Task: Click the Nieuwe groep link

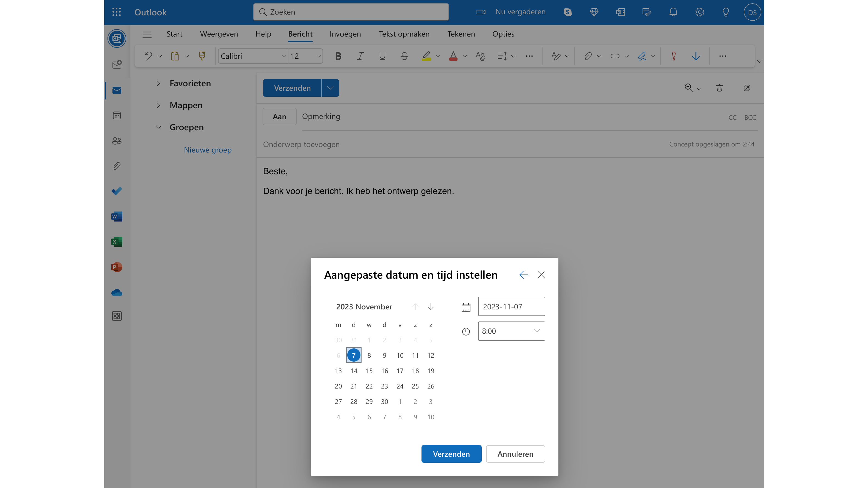Action: tap(208, 150)
